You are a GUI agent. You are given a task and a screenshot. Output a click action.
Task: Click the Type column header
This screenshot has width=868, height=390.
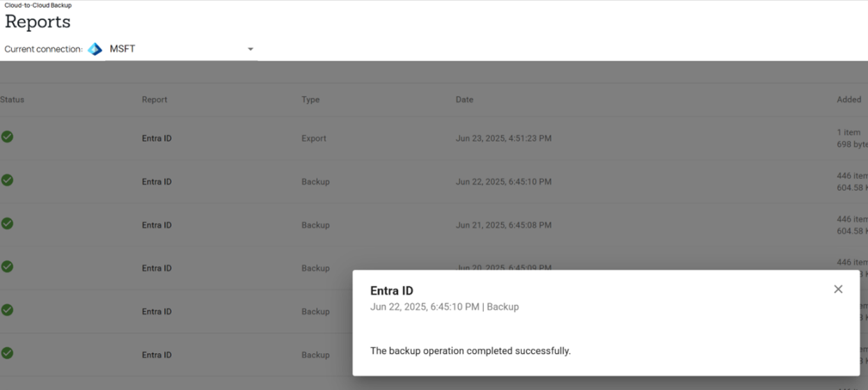pyautogui.click(x=310, y=100)
